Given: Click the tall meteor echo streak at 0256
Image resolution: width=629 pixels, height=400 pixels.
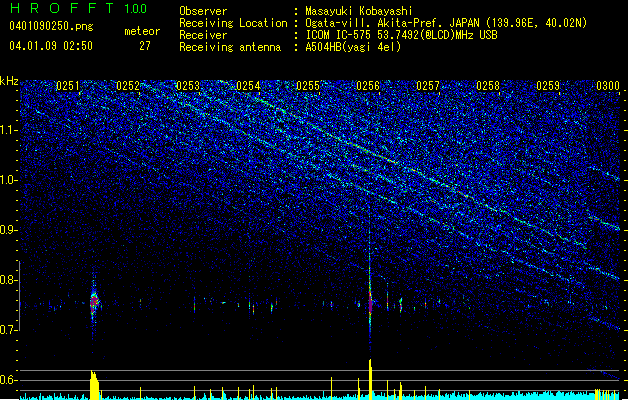Looking at the screenshot, I should tap(370, 281).
